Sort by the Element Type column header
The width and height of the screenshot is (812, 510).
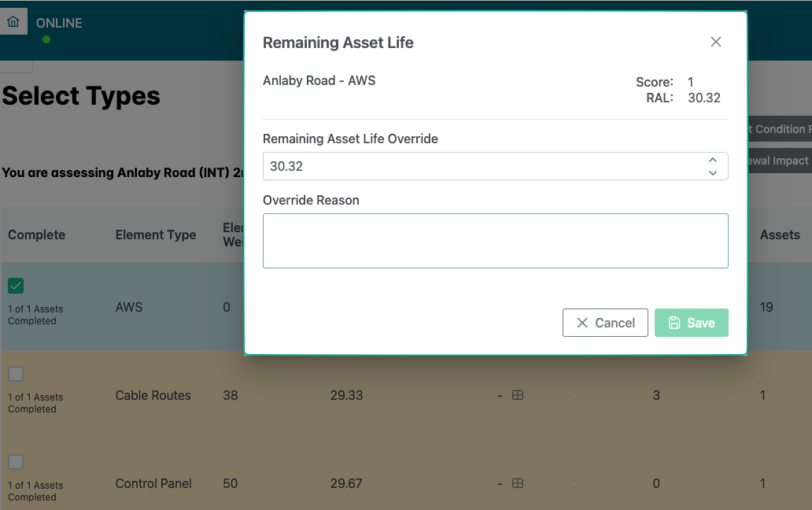[x=156, y=235]
